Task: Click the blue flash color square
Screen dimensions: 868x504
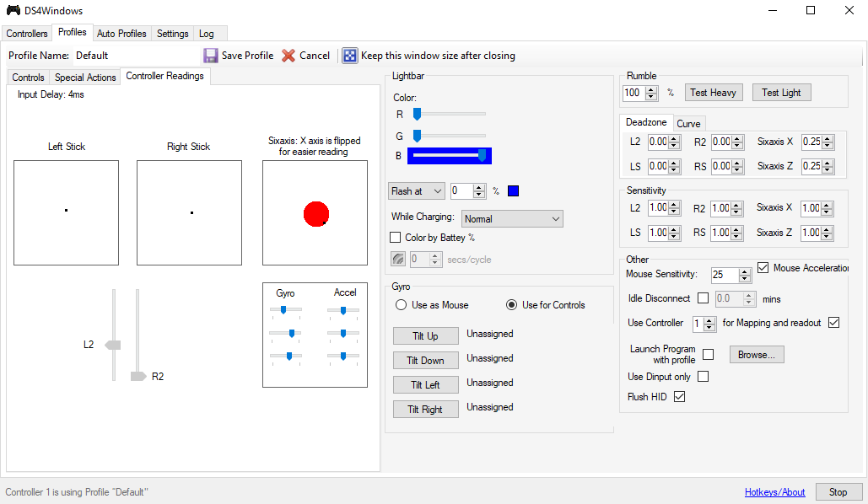Action: click(513, 191)
